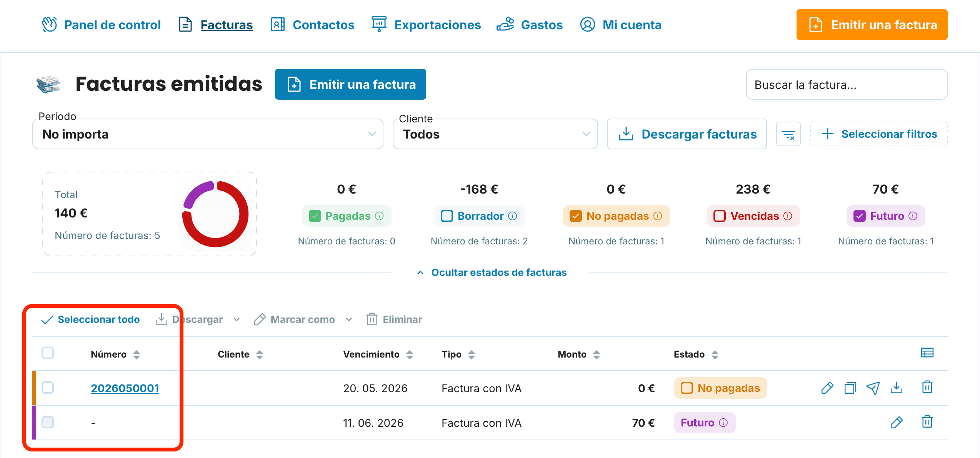980x458 pixels.
Task: Click info icon next to No pagadas filter
Action: [x=658, y=216]
